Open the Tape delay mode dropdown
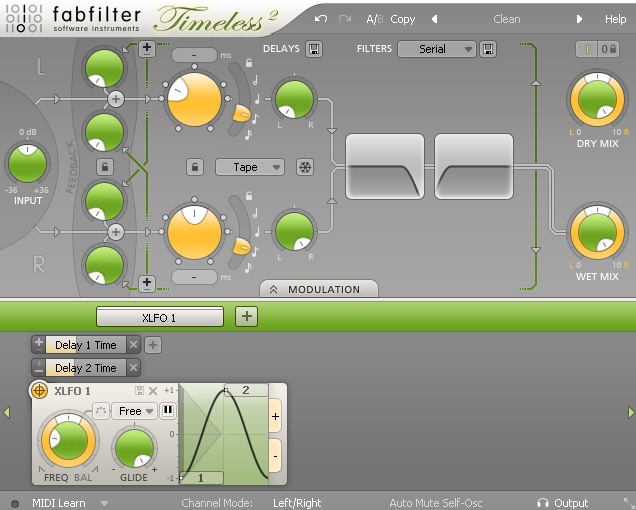636x510 pixels. point(249,167)
